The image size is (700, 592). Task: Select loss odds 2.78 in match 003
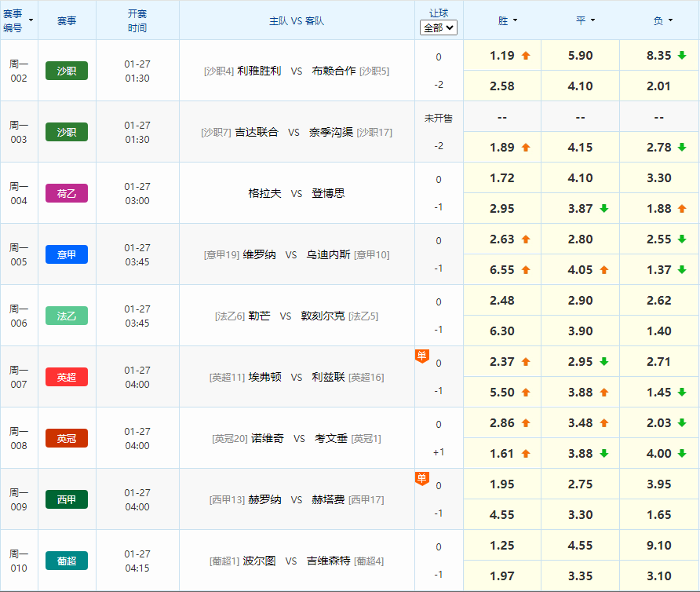coord(659,147)
